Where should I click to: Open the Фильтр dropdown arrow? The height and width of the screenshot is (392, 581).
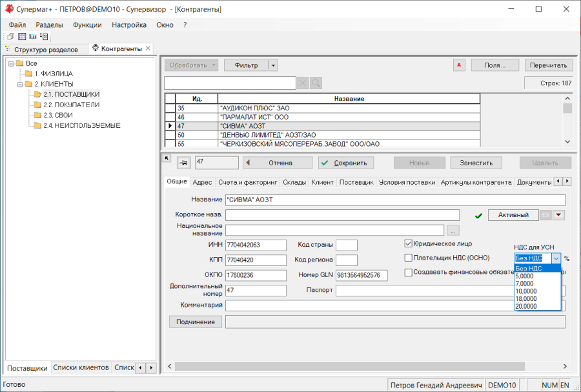click(273, 65)
